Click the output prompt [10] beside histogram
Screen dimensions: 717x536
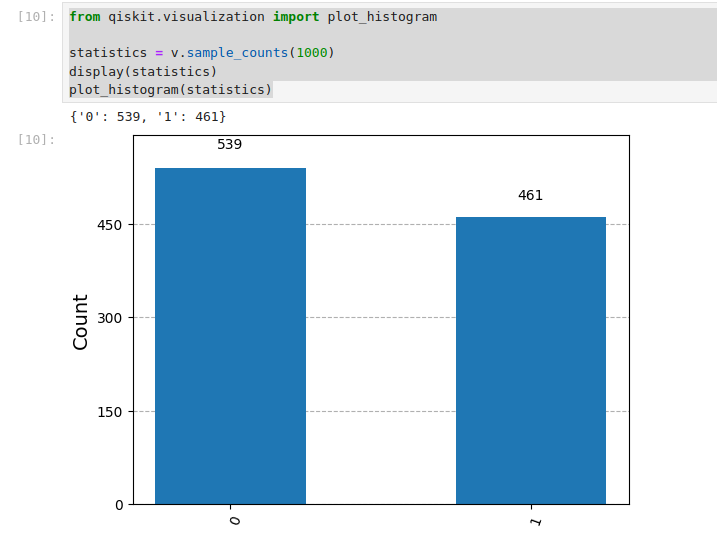point(36,139)
